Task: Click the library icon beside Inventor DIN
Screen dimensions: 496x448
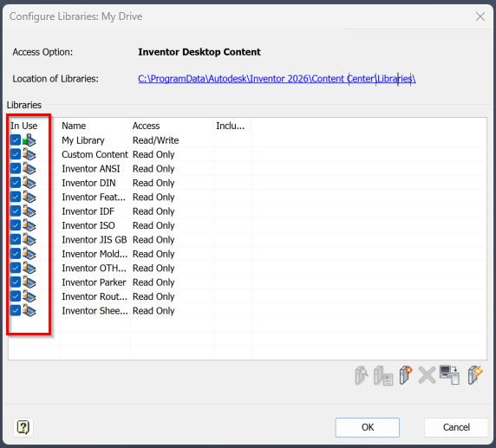Action: (29, 183)
